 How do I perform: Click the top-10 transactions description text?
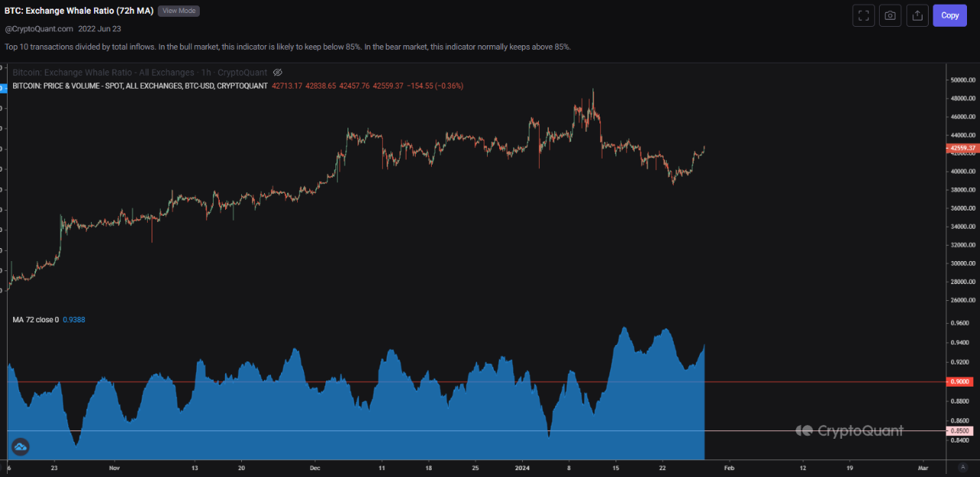tap(287, 47)
